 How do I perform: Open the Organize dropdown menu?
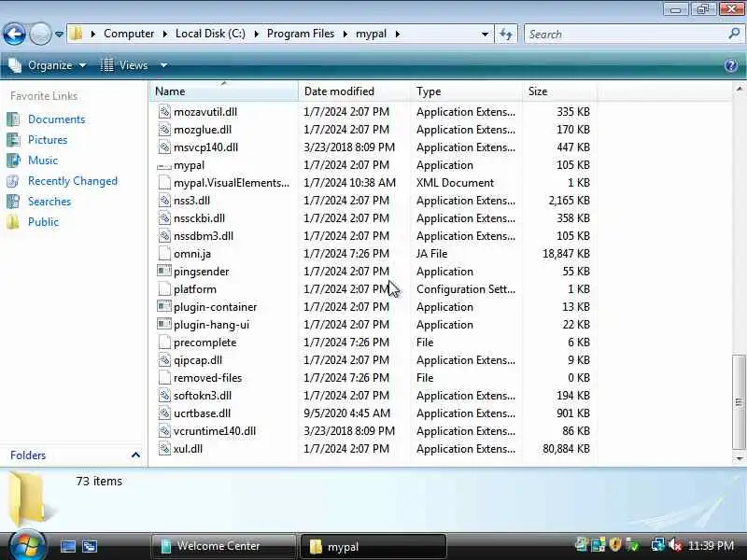tap(48, 65)
